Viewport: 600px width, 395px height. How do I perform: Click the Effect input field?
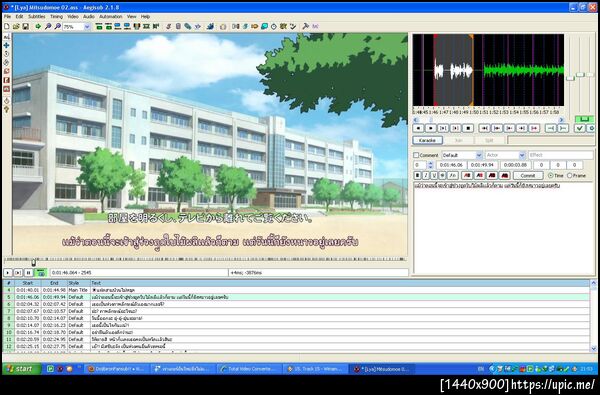561,155
